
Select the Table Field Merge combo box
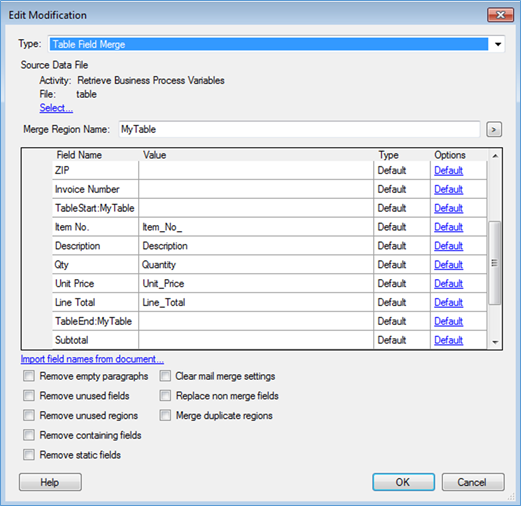tap(276, 44)
